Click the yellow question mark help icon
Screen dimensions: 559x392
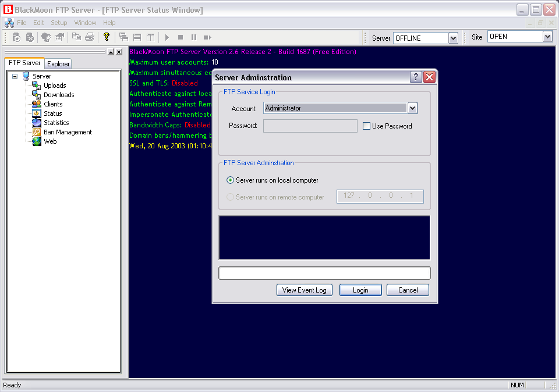[106, 37]
